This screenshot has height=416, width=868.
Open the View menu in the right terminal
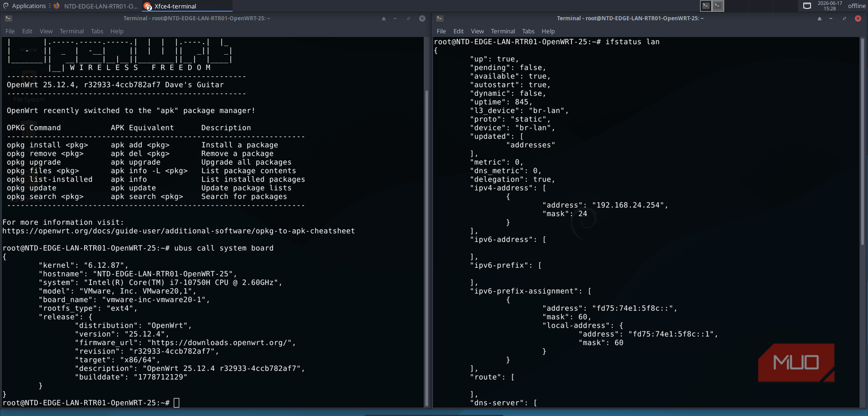pyautogui.click(x=477, y=31)
